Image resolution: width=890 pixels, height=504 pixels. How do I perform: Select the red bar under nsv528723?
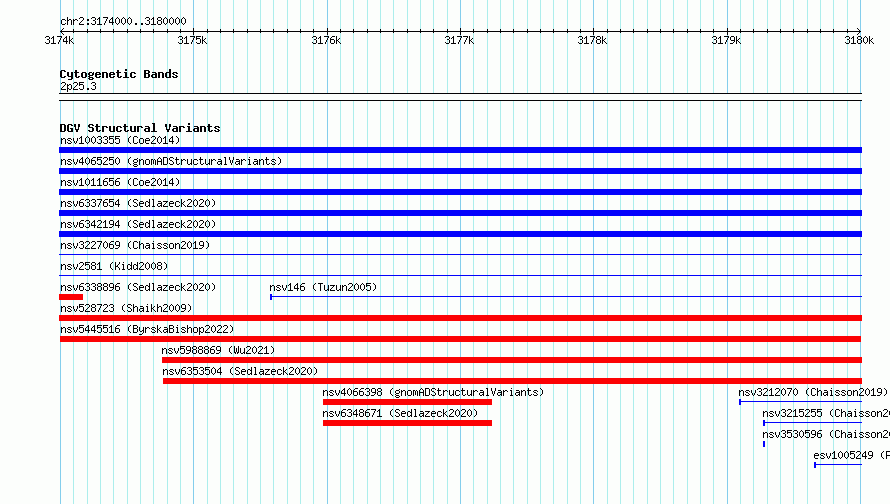pyautogui.click(x=460, y=318)
